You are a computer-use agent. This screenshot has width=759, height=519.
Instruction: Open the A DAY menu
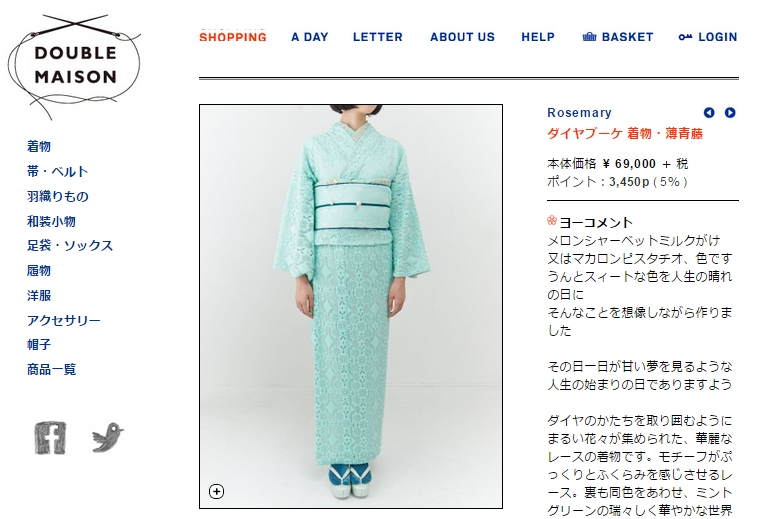pyautogui.click(x=310, y=37)
